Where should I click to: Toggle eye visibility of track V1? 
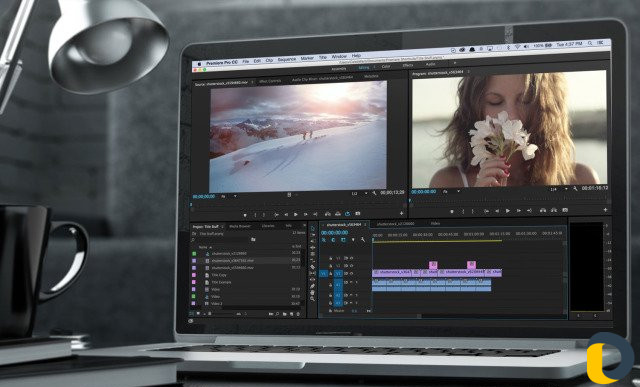click(352, 274)
